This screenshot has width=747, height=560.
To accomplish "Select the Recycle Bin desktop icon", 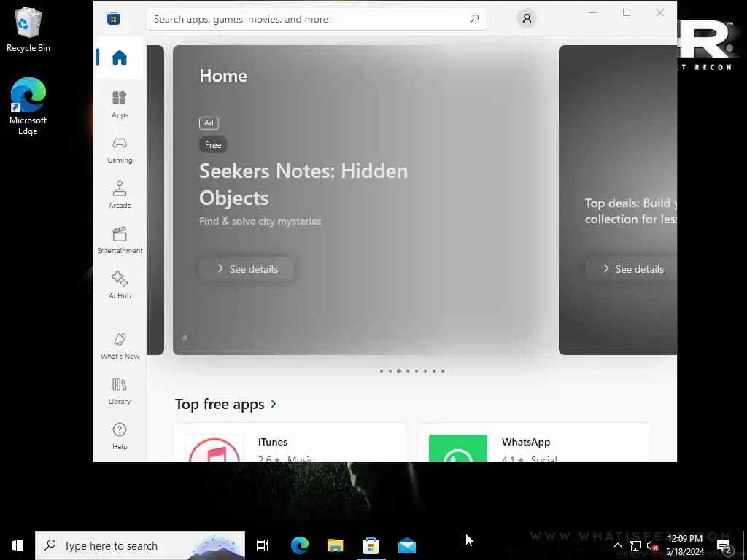I will point(28,29).
